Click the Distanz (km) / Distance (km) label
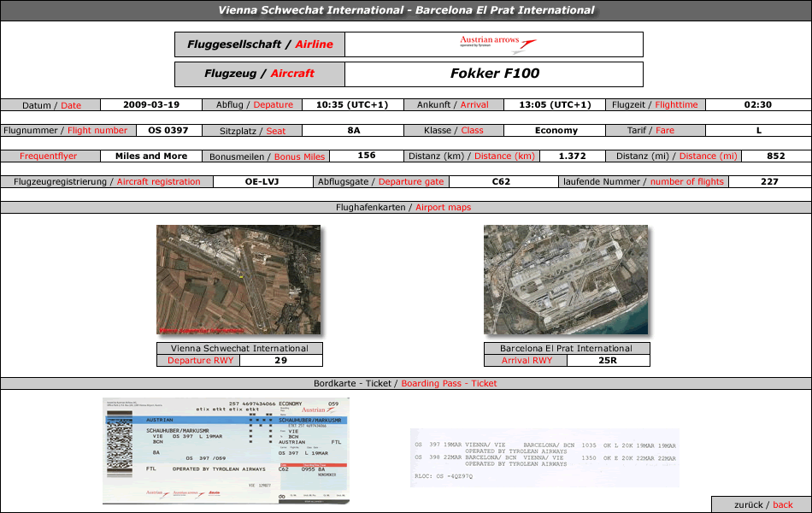Viewport: 812px width, 513px height. tap(472, 156)
